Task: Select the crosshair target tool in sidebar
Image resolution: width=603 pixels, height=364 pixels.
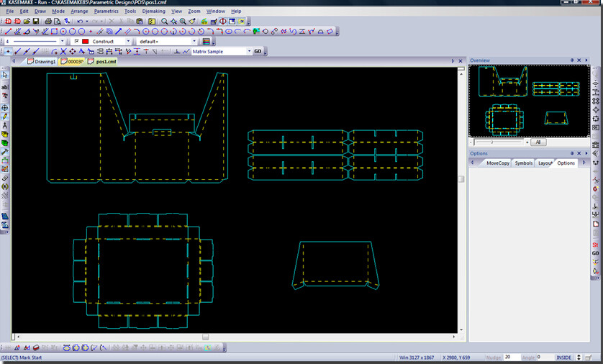Action: pos(4,108)
